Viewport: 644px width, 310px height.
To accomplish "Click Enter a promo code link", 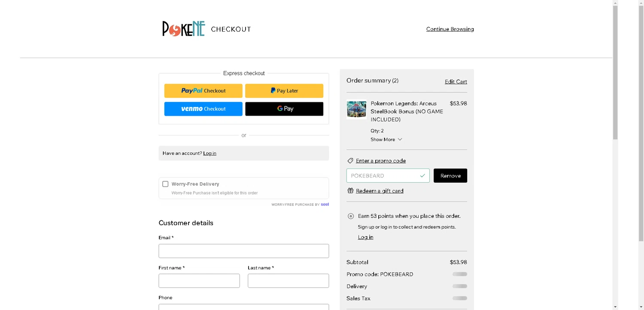I will [381, 161].
